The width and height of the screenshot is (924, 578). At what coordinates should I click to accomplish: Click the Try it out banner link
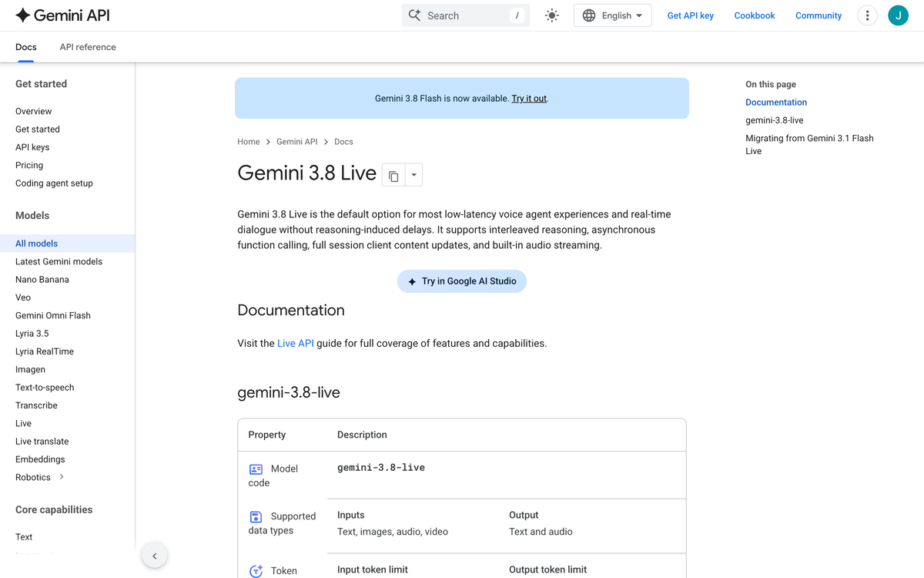[529, 99]
